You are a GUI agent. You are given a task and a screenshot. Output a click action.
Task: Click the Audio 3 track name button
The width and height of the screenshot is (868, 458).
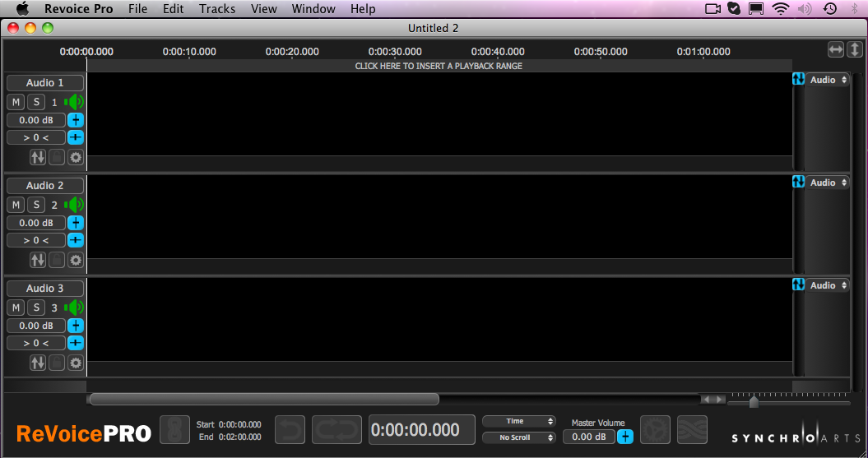[45, 289]
